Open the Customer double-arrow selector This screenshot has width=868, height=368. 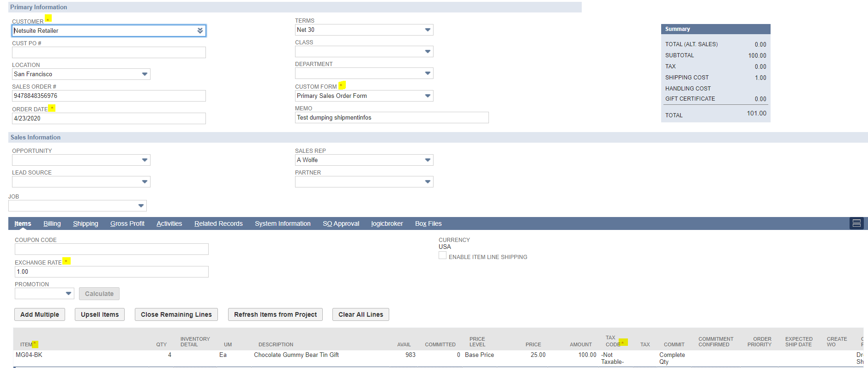pyautogui.click(x=200, y=31)
